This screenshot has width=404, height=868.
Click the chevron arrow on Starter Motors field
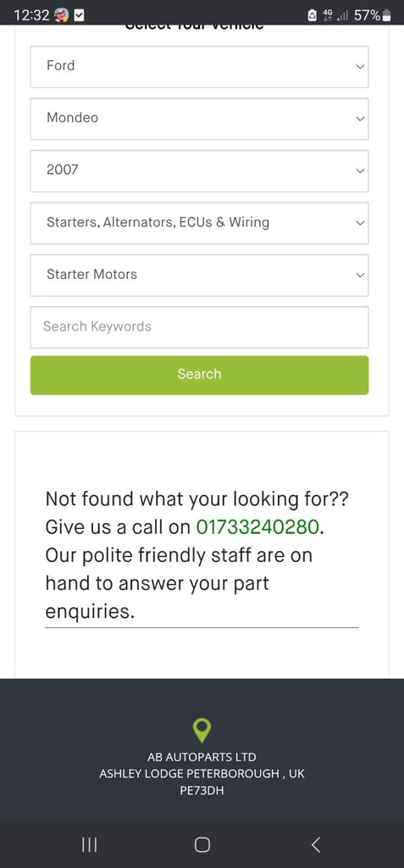pos(360,275)
